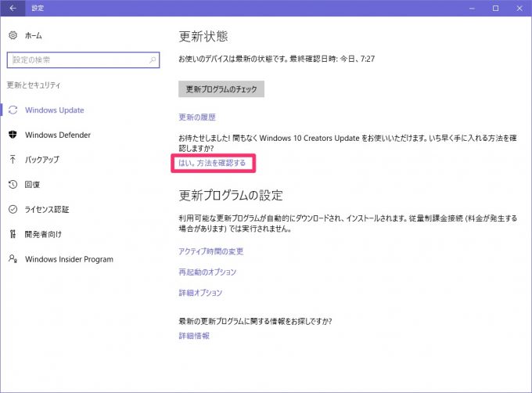The height and width of the screenshot is (393, 532).
Task: Click the recovery clock icon
Action: (x=13, y=184)
